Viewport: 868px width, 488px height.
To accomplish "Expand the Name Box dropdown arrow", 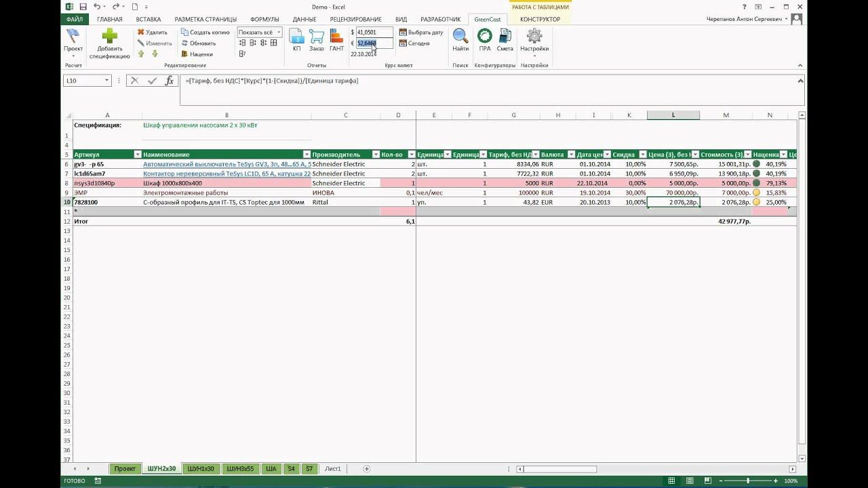I will [106, 81].
